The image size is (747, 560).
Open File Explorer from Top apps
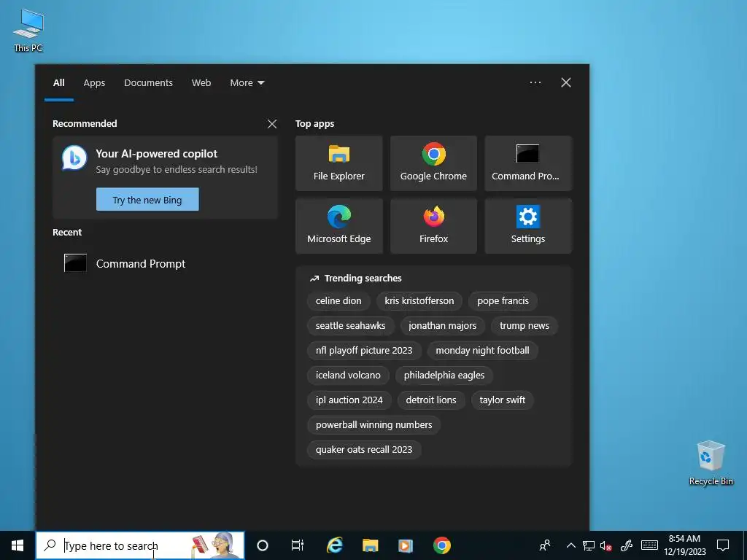pyautogui.click(x=338, y=163)
